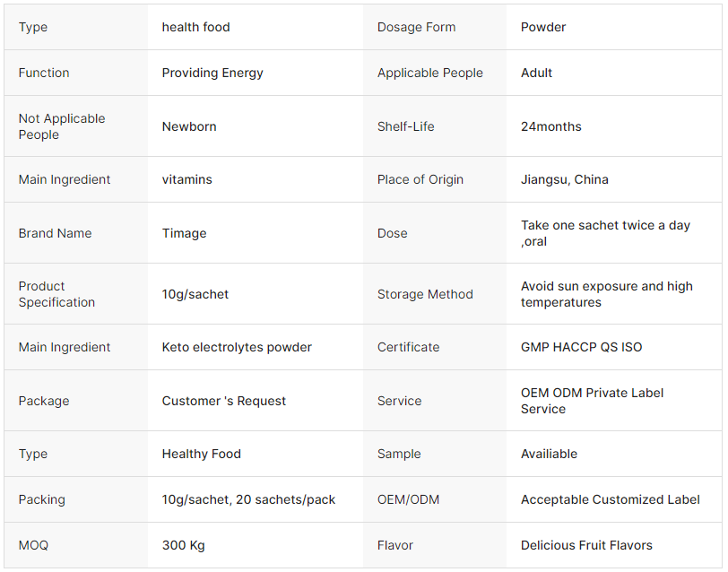Click the 'Dosage Form' label
Viewport: 728px width, 572px height.
pos(416,27)
